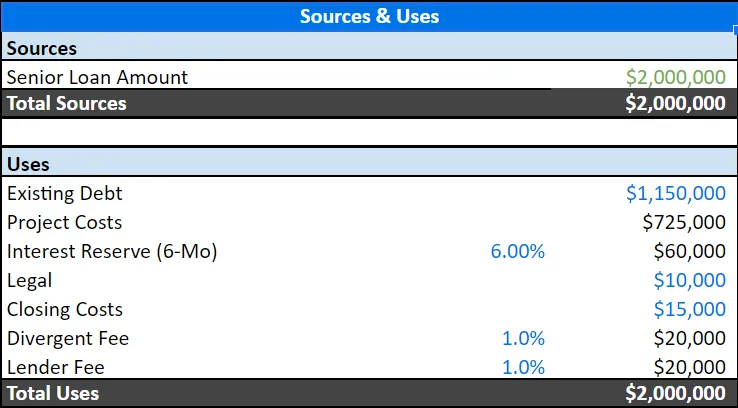The height and width of the screenshot is (408, 738).
Task: Click the Lender Fee 1.0% percentage cell
Action: (x=523, y=367)
